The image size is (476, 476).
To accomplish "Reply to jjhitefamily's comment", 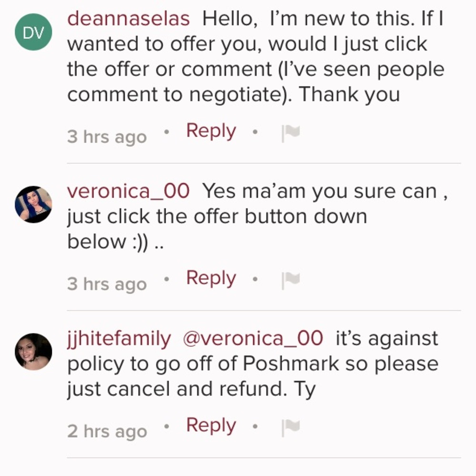I will [x=211, y=426].
